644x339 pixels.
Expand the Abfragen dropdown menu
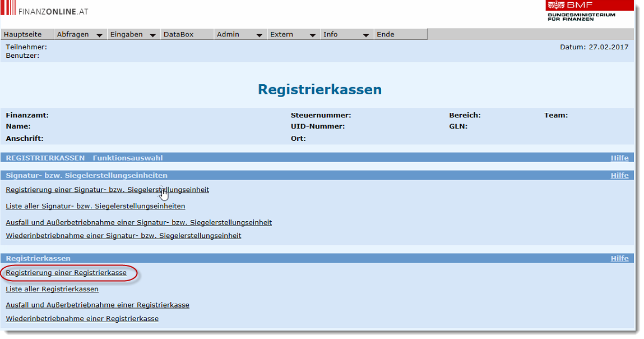point(79,34)
